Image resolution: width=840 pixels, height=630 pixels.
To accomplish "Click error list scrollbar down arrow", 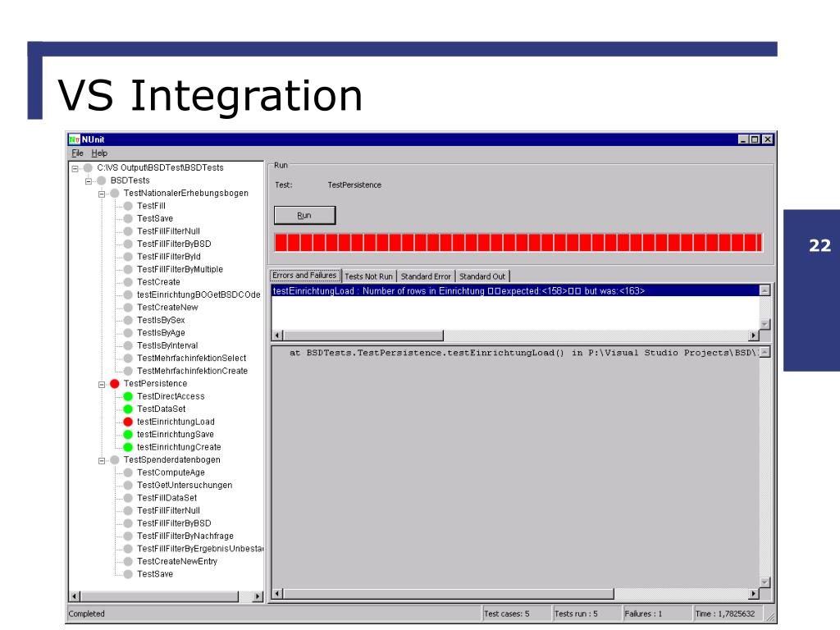I will [765, 324].
